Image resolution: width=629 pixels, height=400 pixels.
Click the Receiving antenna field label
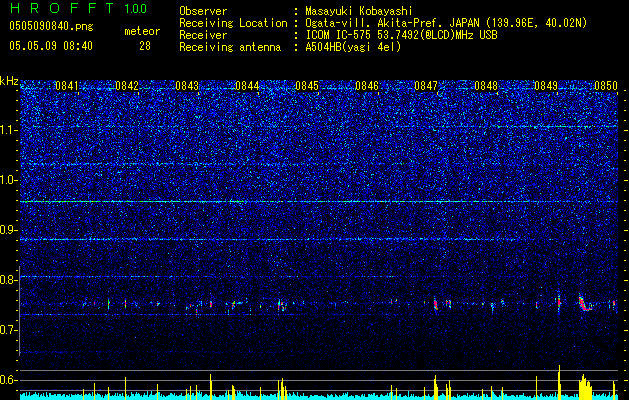click(230, 47)
